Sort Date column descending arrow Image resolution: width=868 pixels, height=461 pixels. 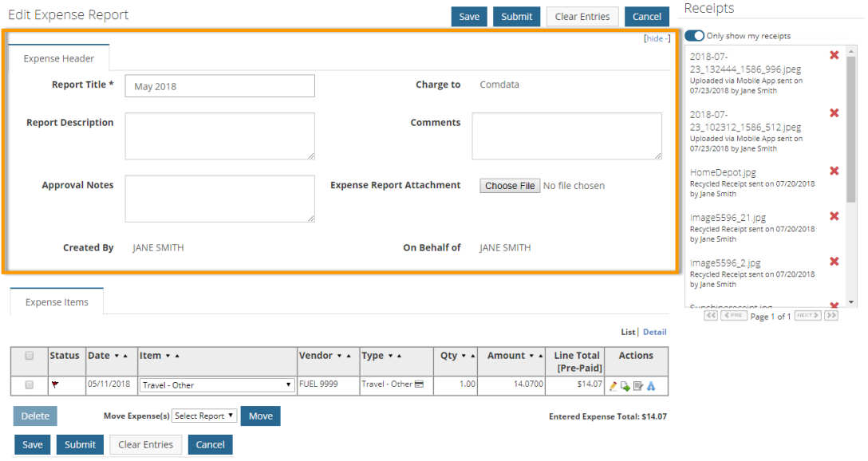(116, 356)
